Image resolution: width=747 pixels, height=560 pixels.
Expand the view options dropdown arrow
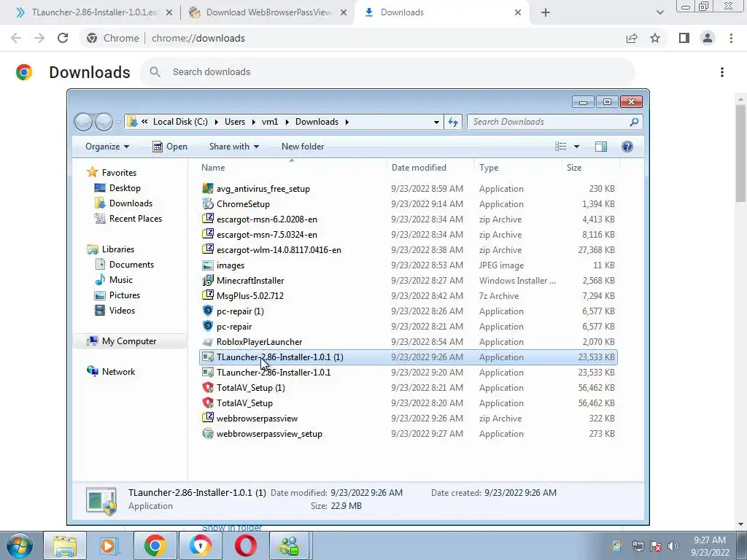coord(576,146)
